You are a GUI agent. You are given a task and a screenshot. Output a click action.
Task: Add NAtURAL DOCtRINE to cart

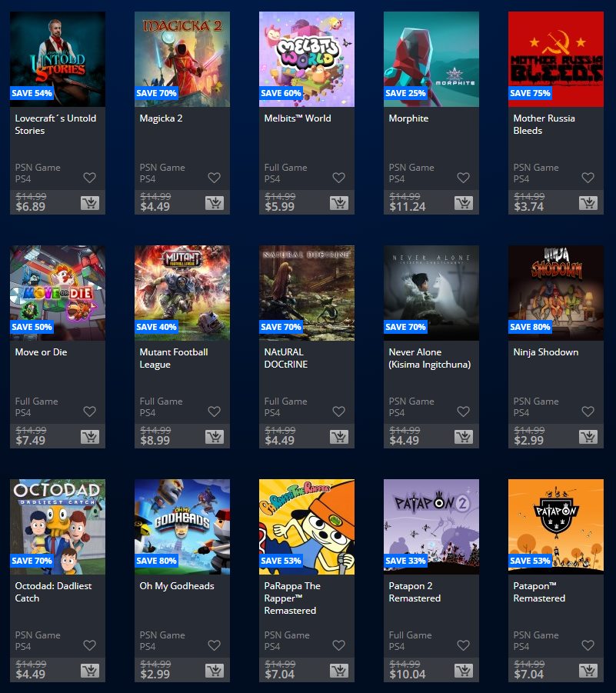coord(339,437)
